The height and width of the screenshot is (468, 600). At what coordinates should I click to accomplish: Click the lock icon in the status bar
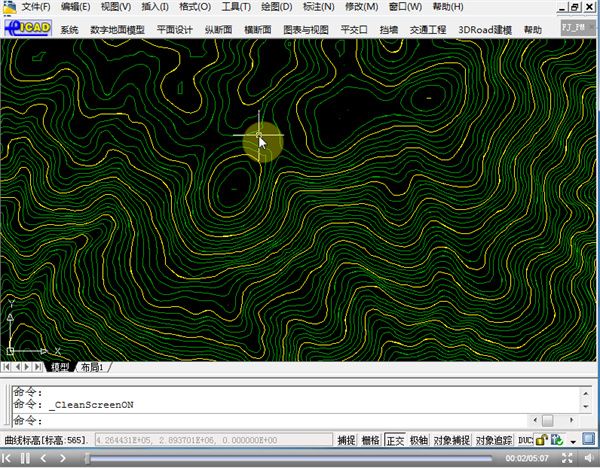tap(541, 440)
